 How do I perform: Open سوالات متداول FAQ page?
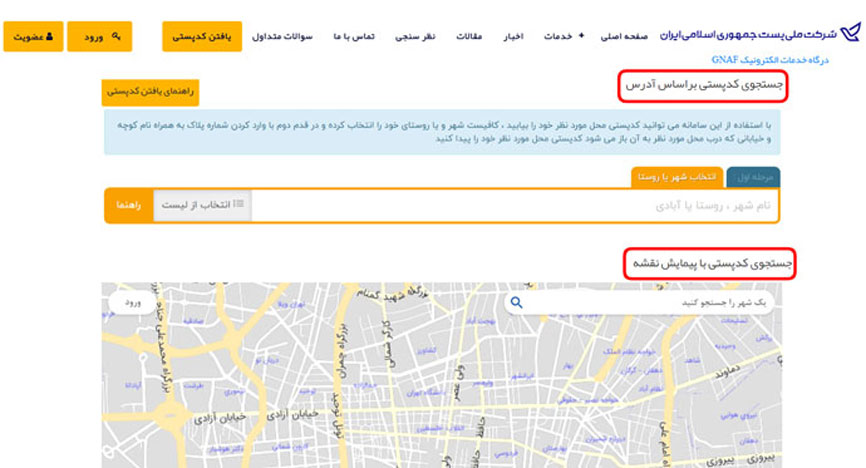tap(282, 36)
